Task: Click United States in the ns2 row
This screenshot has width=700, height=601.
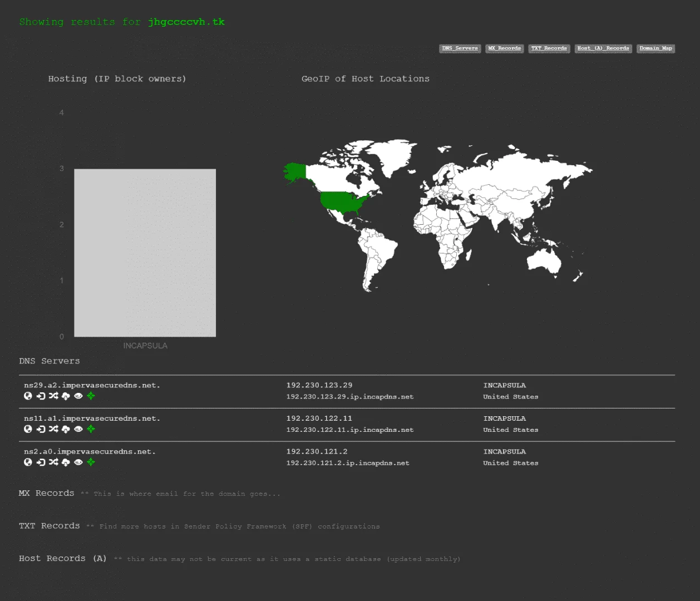Action: pos(511,463)
